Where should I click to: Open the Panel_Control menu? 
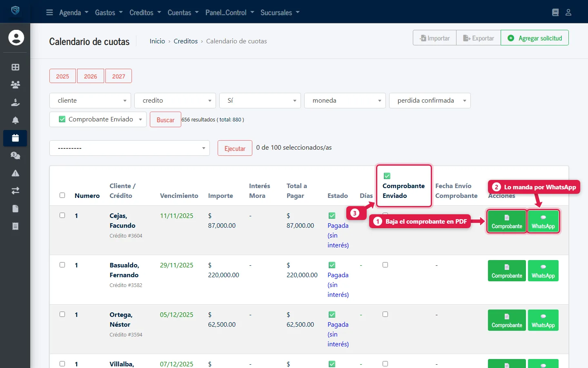tap(229, 12)
